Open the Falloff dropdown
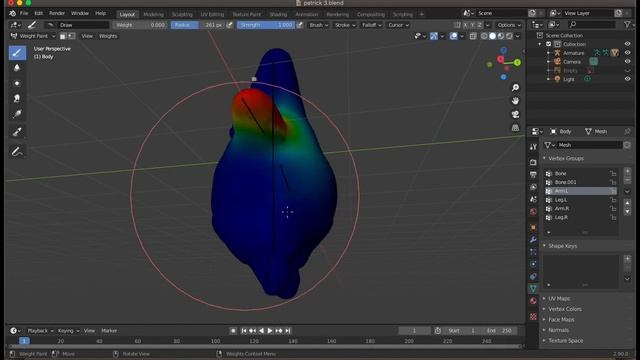This screenshot has height=360, width=640. pyautogui.click(x=371, y=25)
